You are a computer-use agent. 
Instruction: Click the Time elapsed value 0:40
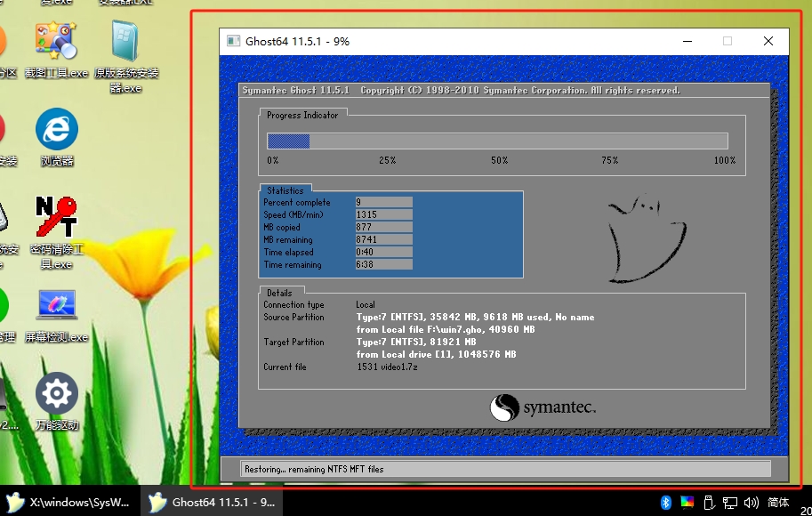tap(383, 252)
